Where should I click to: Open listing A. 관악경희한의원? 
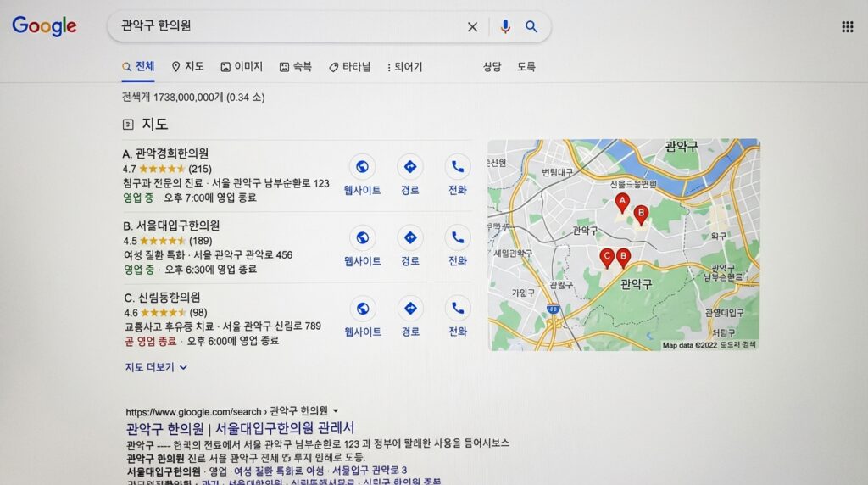pos(165,153)
